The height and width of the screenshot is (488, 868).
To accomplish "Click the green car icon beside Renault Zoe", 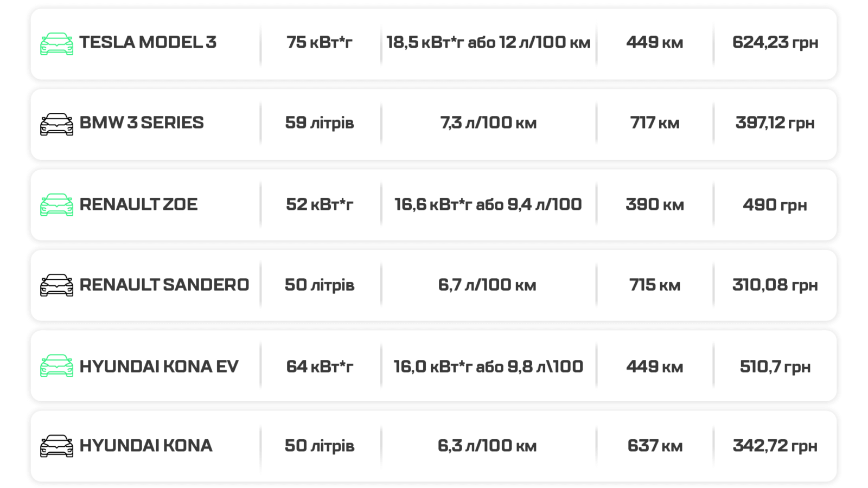I will [56, 204].
